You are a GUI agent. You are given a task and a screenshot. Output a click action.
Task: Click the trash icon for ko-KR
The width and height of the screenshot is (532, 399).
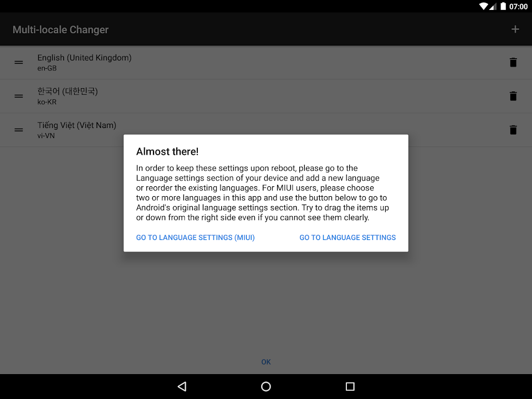pos(513,96)
